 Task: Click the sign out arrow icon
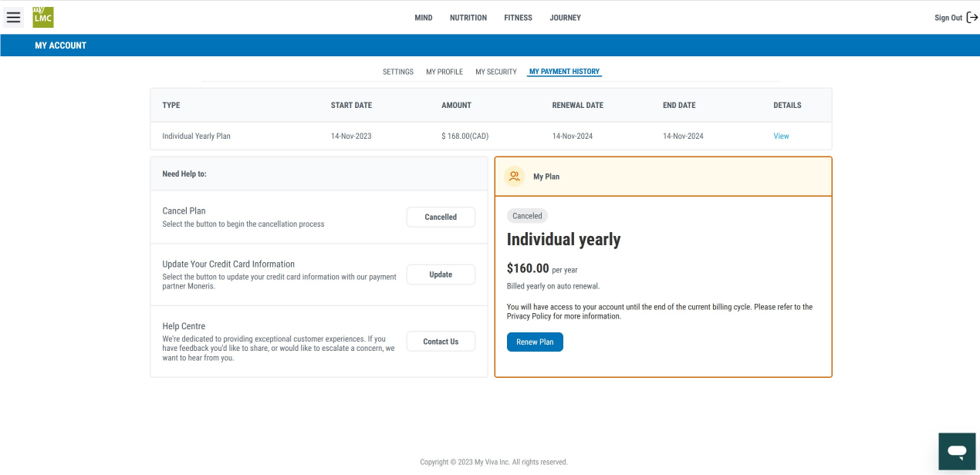click(972, 18)
